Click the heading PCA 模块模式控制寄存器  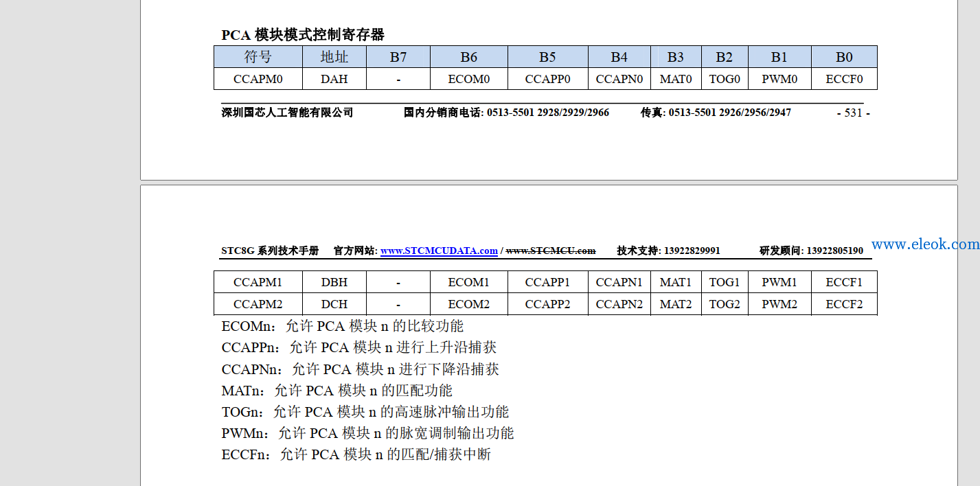[x=303, y=35]
